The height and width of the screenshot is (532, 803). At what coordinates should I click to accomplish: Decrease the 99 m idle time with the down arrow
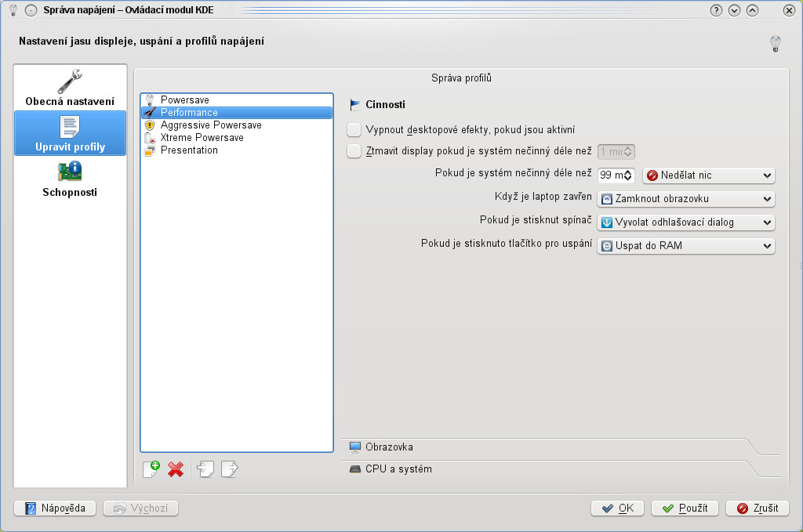click(x=628, y=179)
